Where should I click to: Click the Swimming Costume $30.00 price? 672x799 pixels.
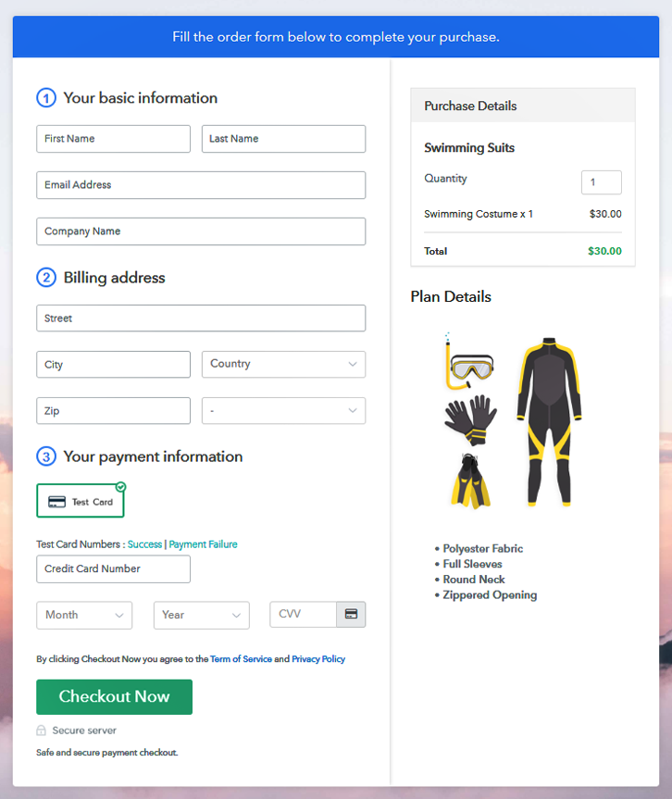[605, 214]
